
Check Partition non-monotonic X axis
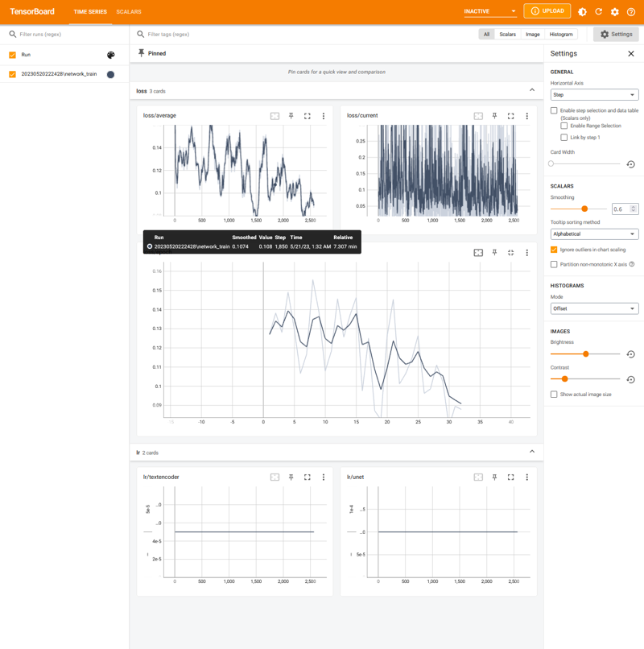[554, 264]
